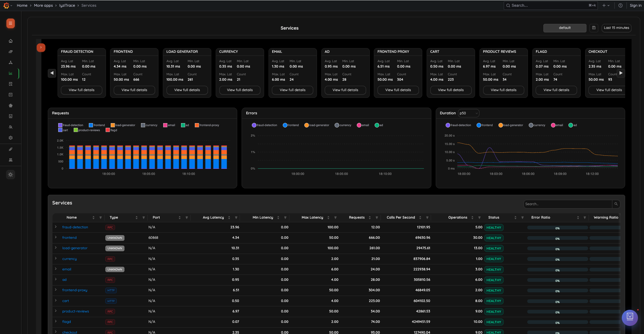View full details for the CURRENCY service
This screenshot has width=644, height=334.
pos(240,90)
